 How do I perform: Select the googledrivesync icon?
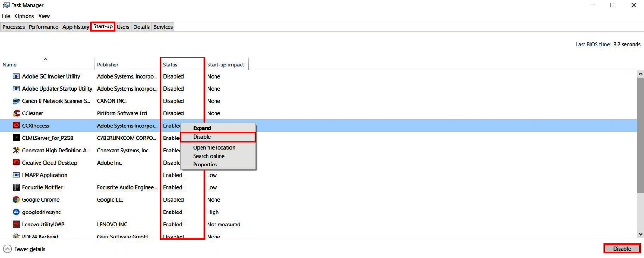(x=16, y=212)
